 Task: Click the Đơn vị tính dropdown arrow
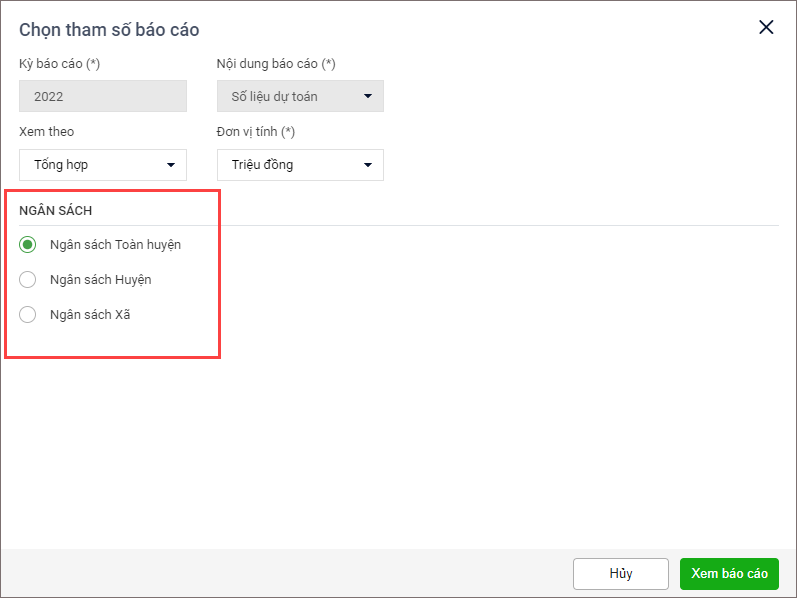pos(368,165)
